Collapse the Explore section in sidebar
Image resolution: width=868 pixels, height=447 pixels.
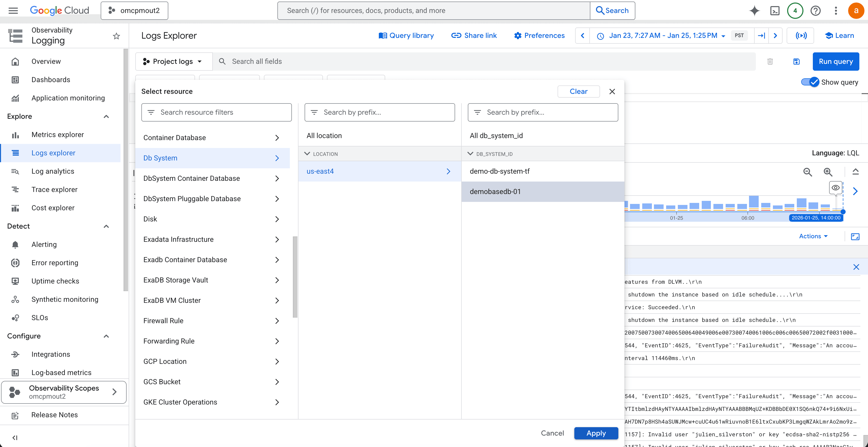106,116
